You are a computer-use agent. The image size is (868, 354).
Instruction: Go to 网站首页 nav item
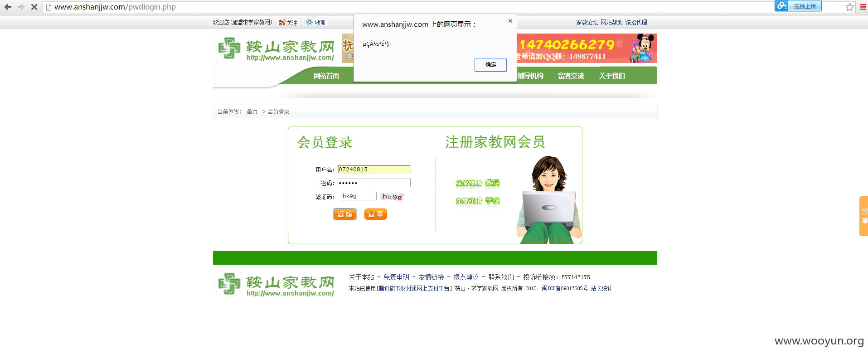[326, 76]
